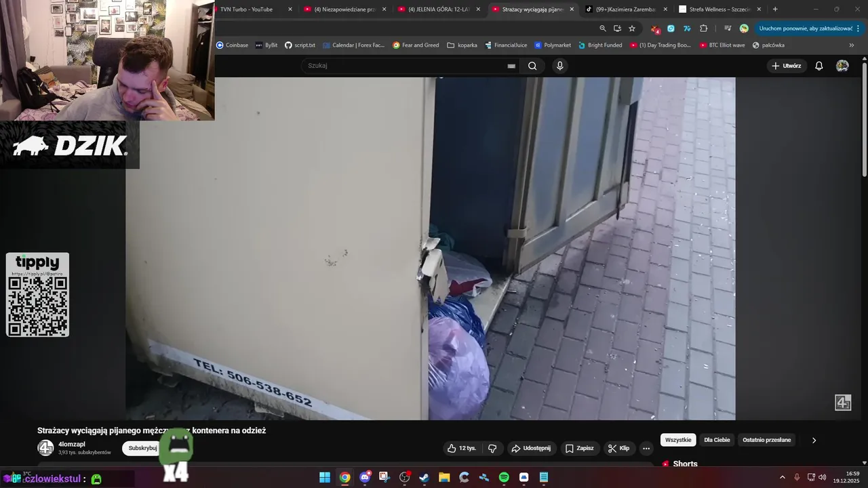The height and width of the screenshot is (488, 868).
Task: Open the Extensions puzzle icon
Action: [703, 28]
